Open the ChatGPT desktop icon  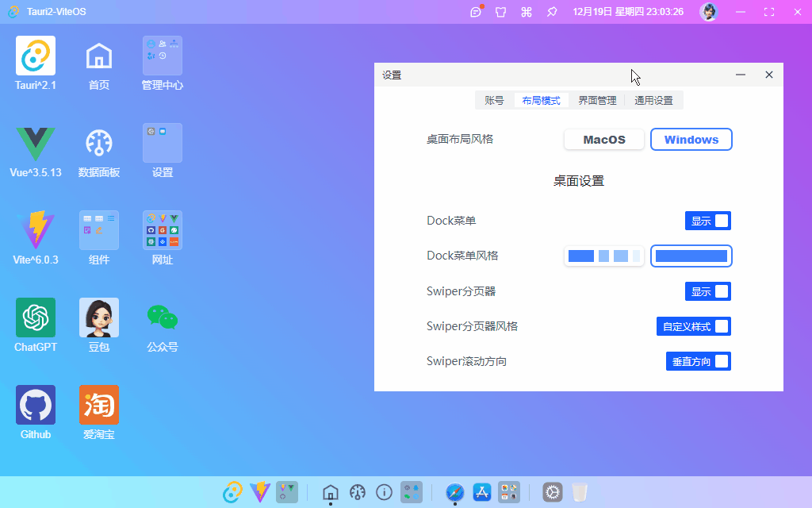click(x=36, y=317)
